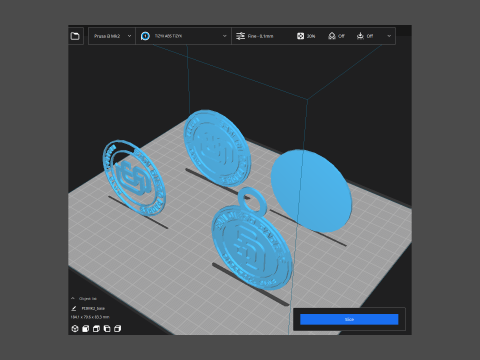This screenshot has height=360, width=480.
Task: Open print settings via sliders icon
Action: pos(240,36)
